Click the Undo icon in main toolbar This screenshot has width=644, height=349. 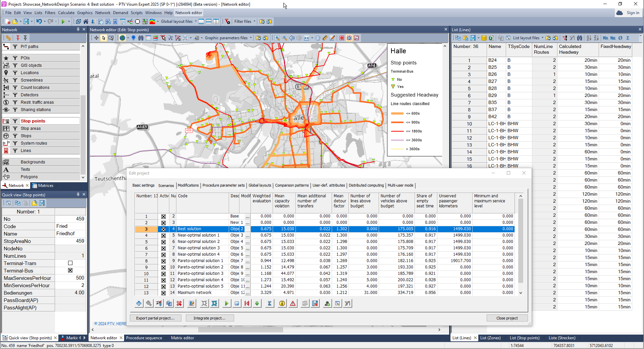39,21
